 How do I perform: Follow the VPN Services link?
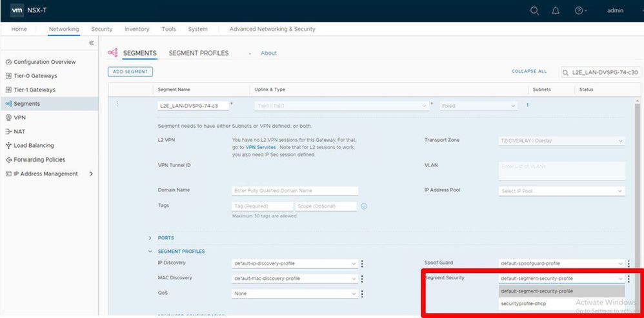[261, 147]
